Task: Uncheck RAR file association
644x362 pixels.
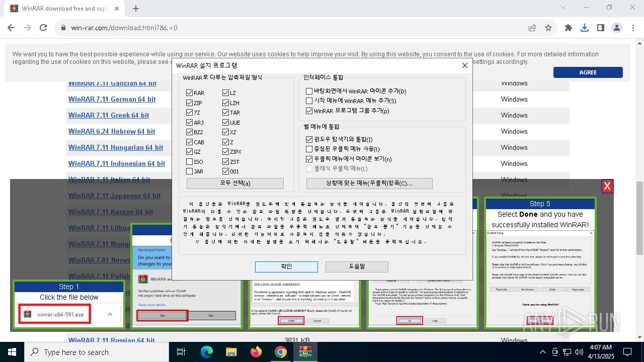Action: click(189, 93)
